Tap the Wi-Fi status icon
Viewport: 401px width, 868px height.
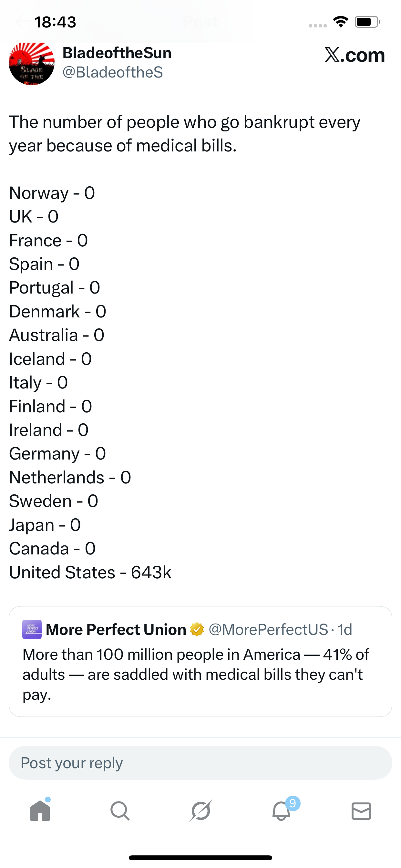pos(341,22)
